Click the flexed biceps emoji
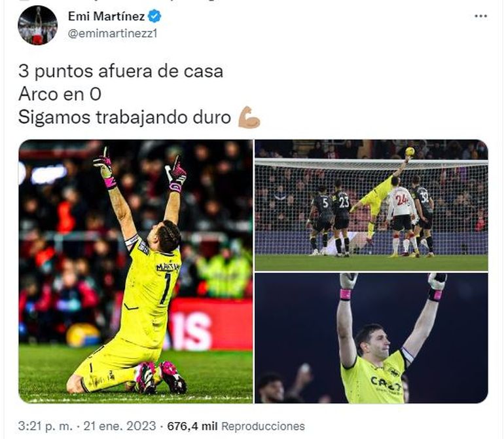Image resolution: width=504 pixels, height=439 pixels. tap(249, 117)
